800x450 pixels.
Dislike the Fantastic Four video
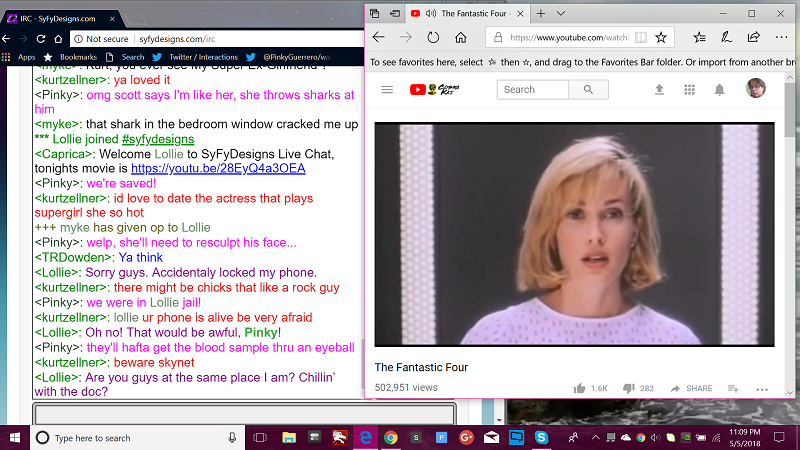click(x=638, y=388)
